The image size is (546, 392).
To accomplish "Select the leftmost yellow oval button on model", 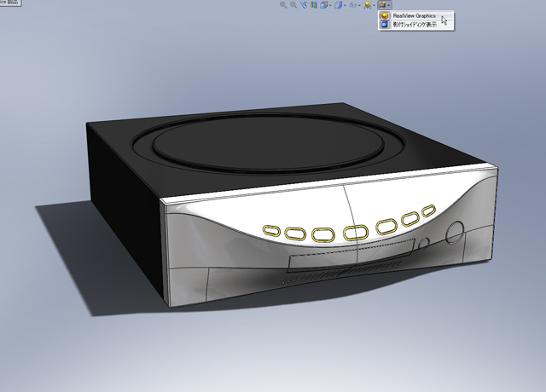I will (272, 230).
